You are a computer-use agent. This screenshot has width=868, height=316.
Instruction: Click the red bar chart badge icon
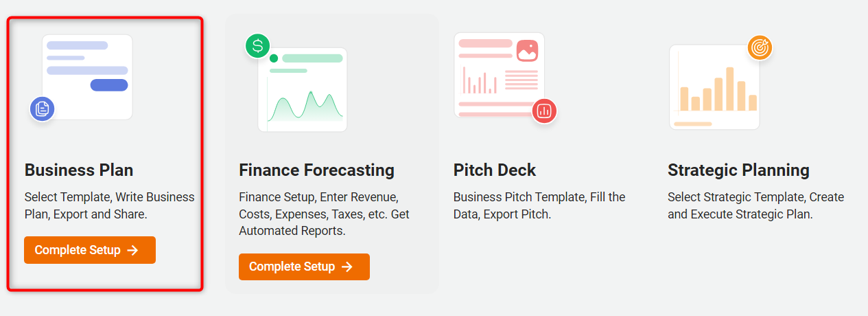tap(545, 111)
